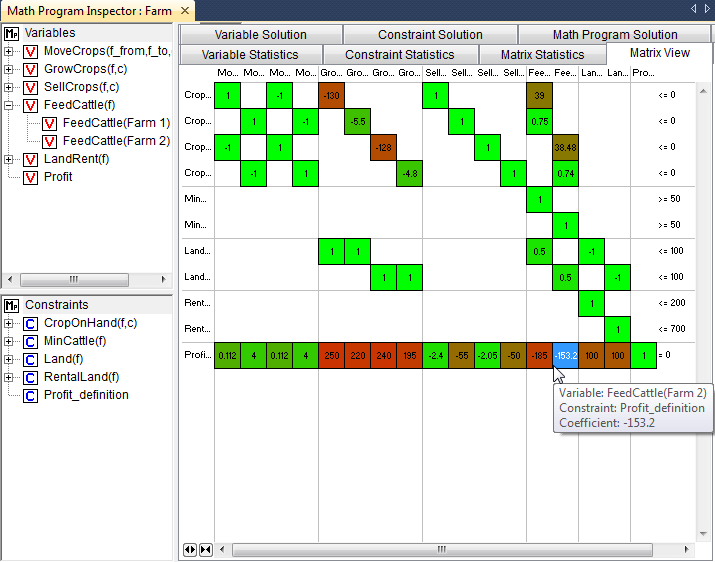Expand the LandRent(f) variable node
This screenshot has height=562, width=715.
(x=8, y=160)
